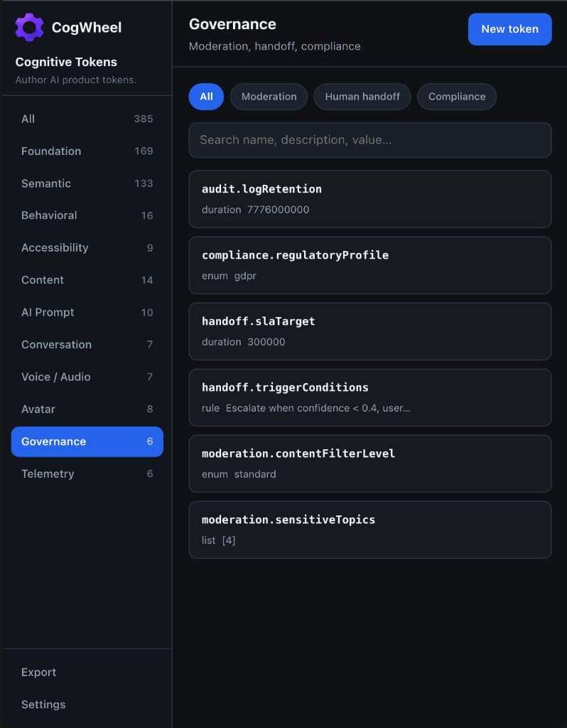Open the Voice / Audio category

click(x=87, y=377)
